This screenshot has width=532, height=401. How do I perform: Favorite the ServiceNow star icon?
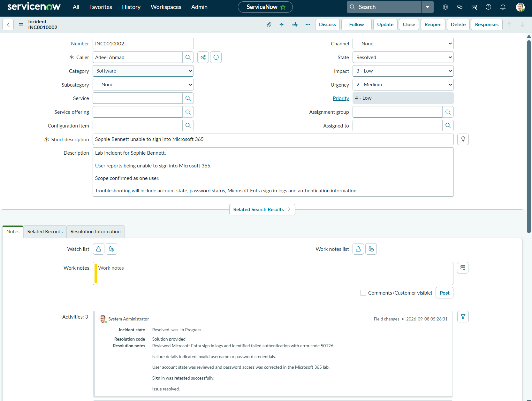point(283,7)
